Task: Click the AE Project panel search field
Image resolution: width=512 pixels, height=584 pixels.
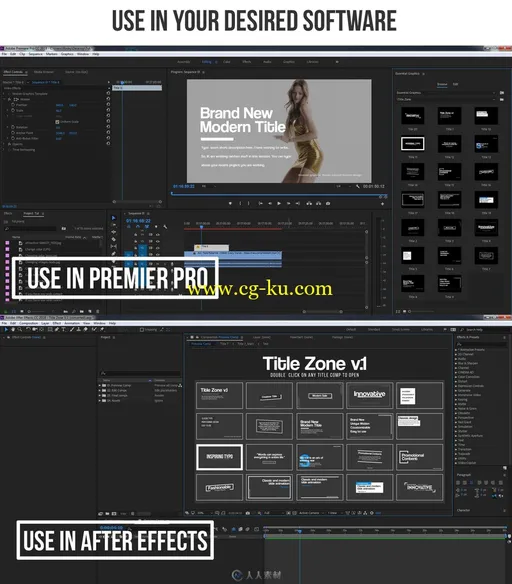Action: tap(140, 373)
